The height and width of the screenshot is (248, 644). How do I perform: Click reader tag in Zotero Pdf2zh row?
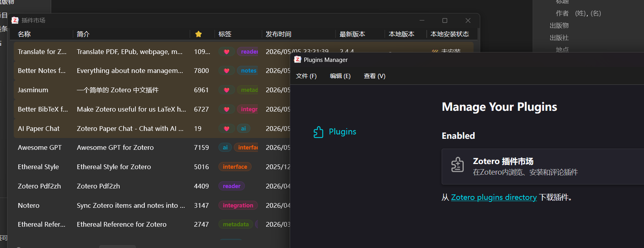click(x=231, y=186)
